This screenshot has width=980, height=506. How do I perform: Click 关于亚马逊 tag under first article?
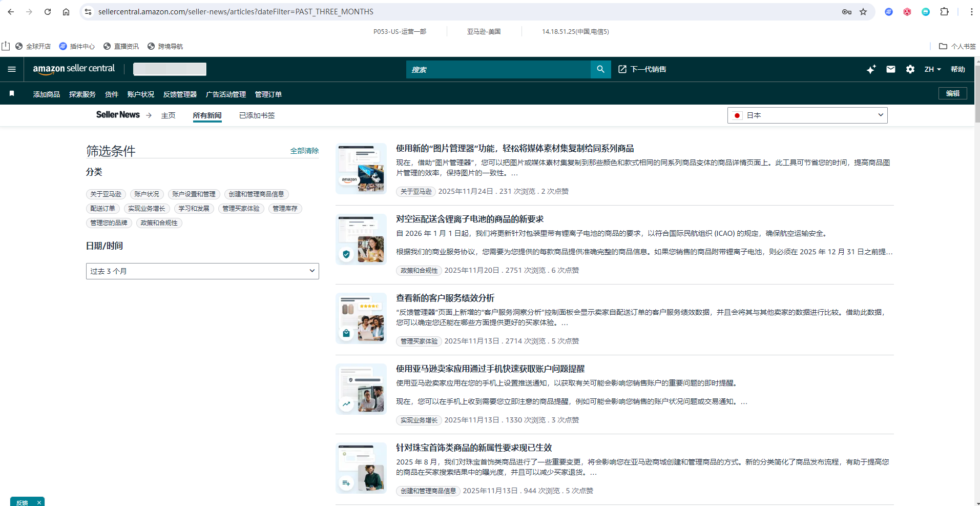415,191
